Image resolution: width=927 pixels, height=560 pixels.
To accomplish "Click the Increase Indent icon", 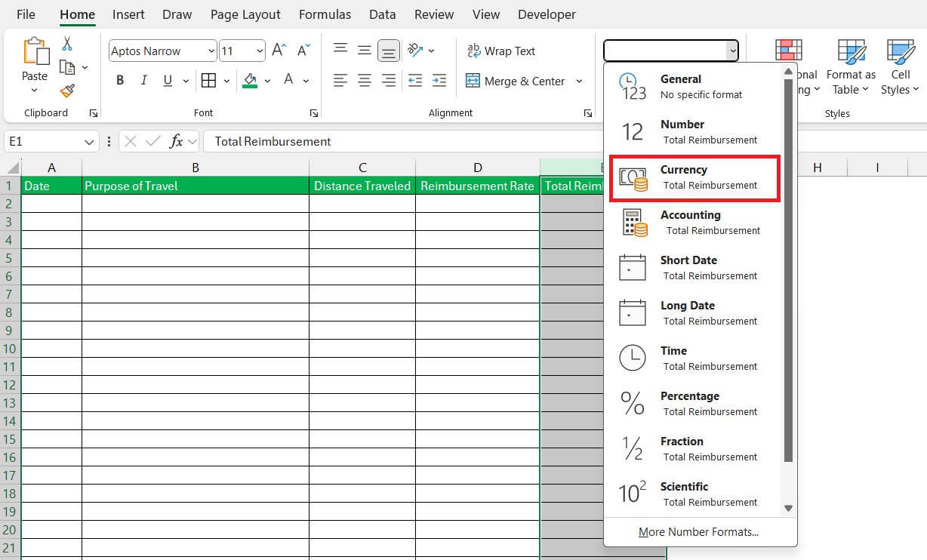I will (x=439, y=80).
